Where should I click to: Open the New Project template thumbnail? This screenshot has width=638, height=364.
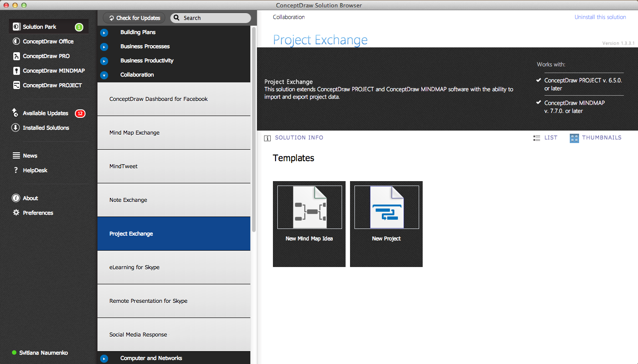coord(386,224)
